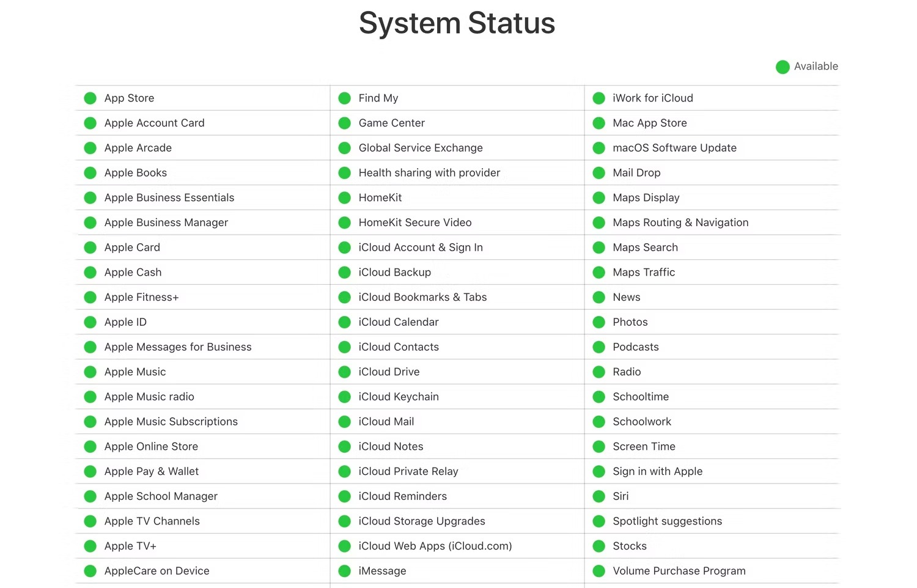Click the Volume Purchase Program label
917x588 pixels.
pos(679,571)
